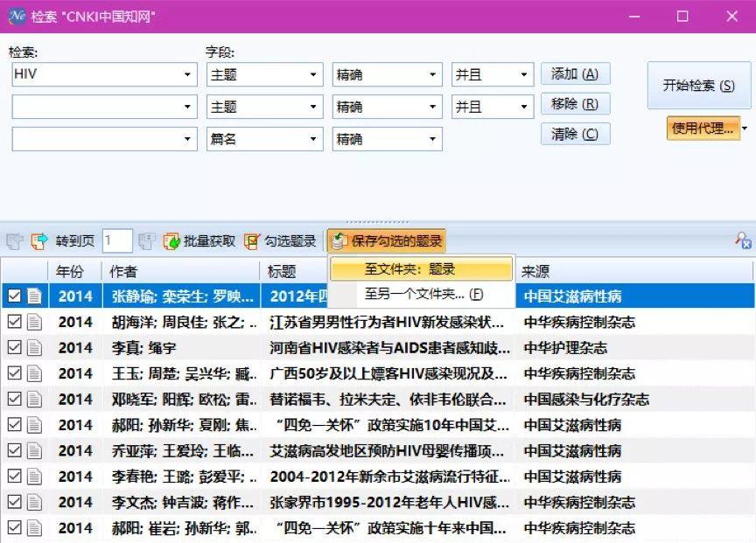Select title 河南省HIV感染者与AIDS患者感知歧
756x543 pixels.
tap(389, 348)
